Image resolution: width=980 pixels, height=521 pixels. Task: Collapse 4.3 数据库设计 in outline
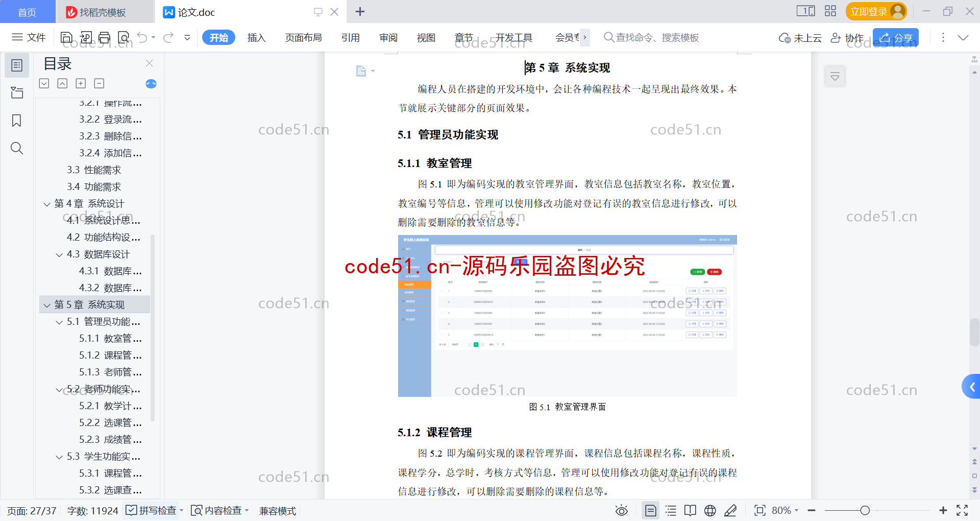tap(59, 255)
